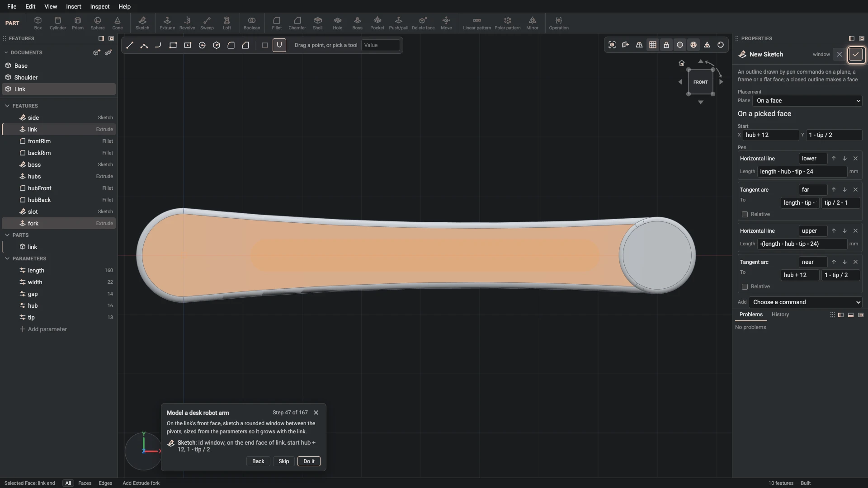
Task: Click the Back tutorial button
Action: (x=258, y=461)
